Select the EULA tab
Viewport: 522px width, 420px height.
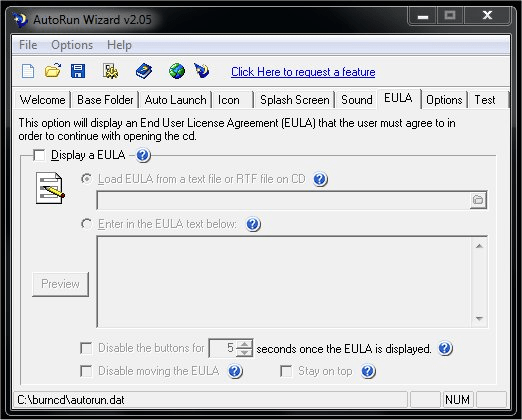[398, 98]
